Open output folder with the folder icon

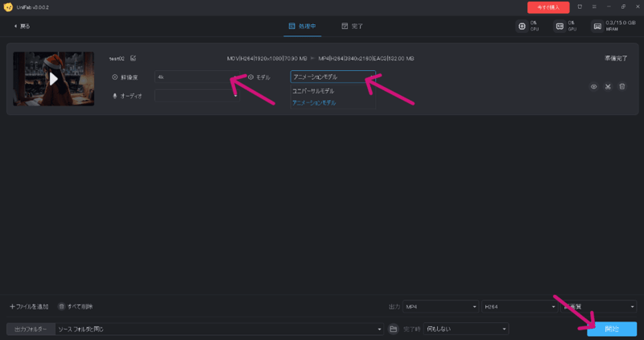click(394, 329)
